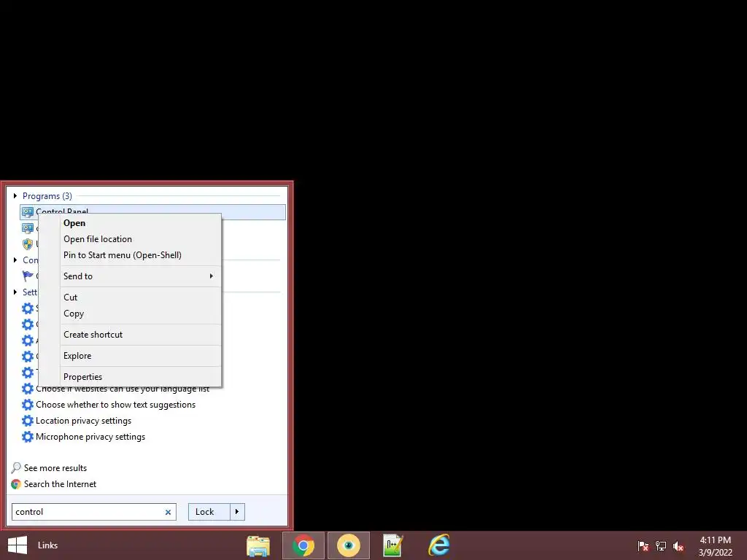Clear the search box with the X

pos(168,513)
